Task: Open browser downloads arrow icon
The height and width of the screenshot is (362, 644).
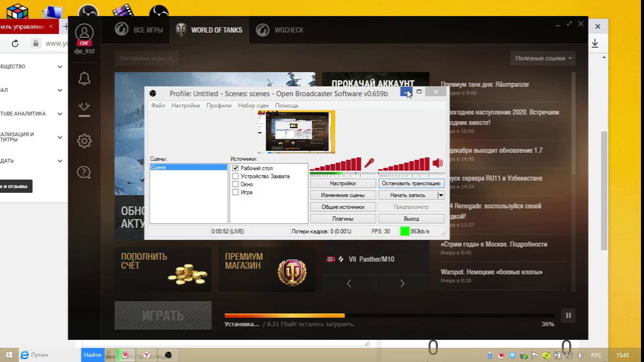Action: pos(595,44)
